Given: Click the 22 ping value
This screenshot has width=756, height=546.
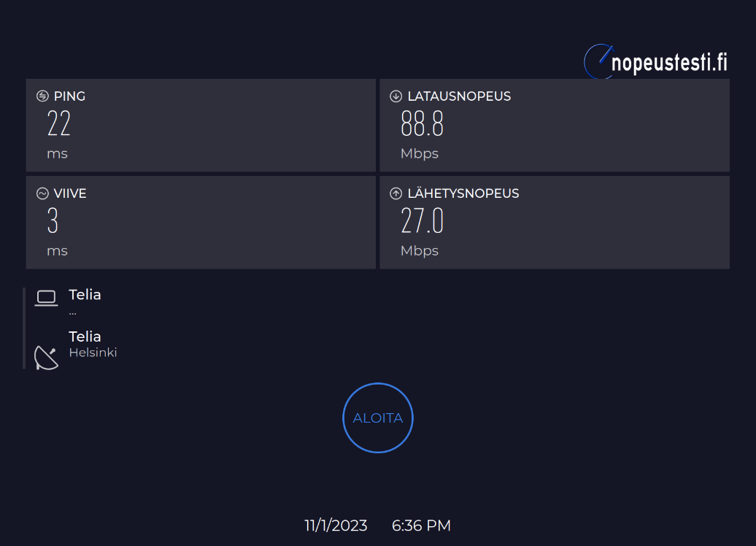Looking at the screenshot, I should tap(59, 123).
